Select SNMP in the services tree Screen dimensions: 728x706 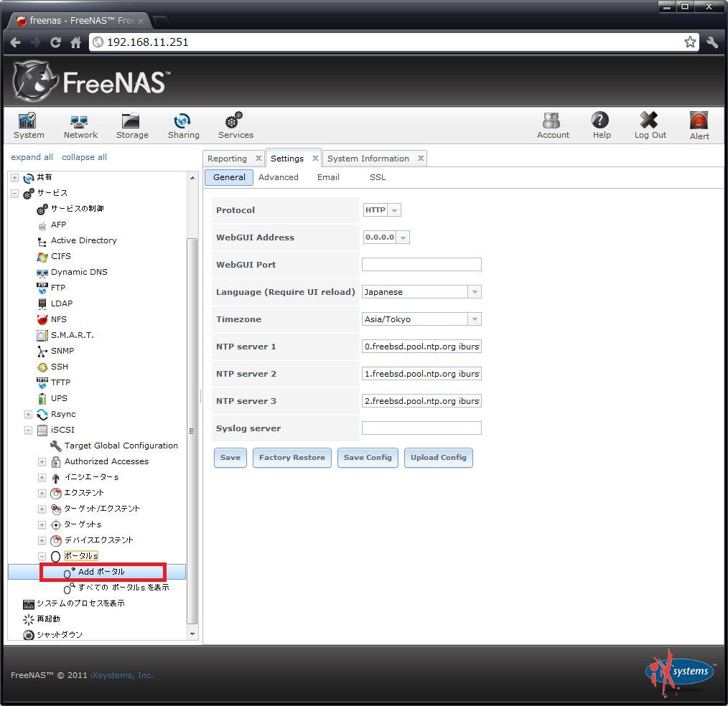pos(62,351)
